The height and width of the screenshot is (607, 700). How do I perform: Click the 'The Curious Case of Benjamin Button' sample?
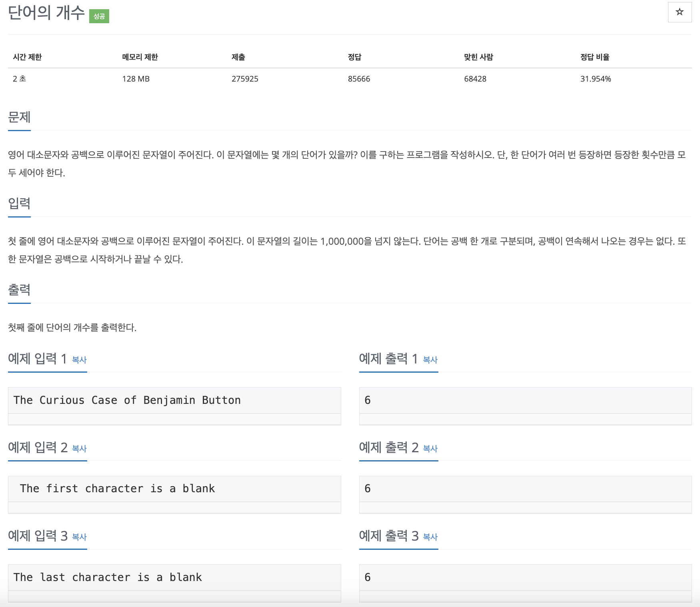[127, 400]
